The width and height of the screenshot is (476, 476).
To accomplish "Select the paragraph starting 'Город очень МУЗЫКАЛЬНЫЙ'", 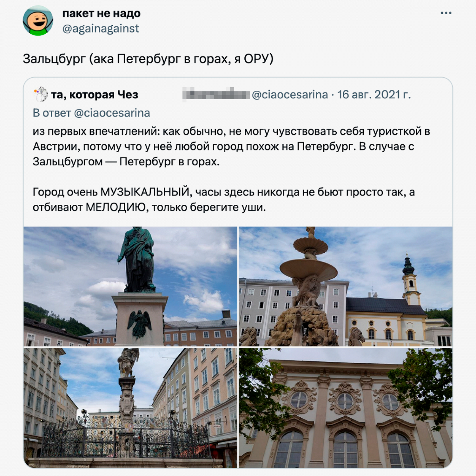I will tap(224, 200).
